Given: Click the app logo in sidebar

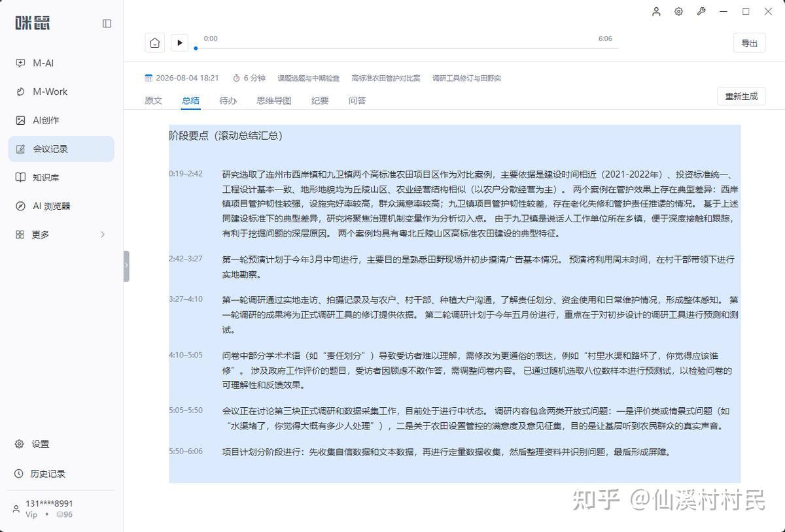Looking at the screenshot, I should click(33, 23).
